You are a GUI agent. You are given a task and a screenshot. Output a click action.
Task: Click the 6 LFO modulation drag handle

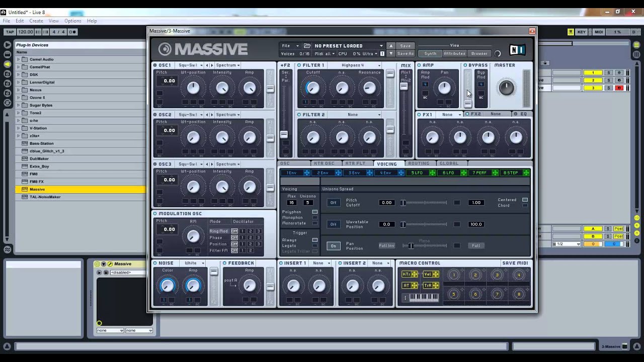pos(463,173)
